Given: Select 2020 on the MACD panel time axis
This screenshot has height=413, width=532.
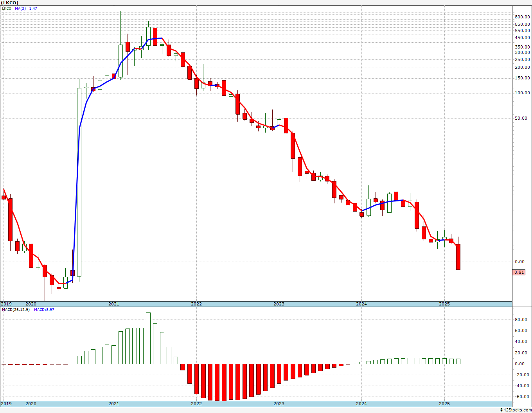Looking at the screenshot, I should [x=31, y=404].
